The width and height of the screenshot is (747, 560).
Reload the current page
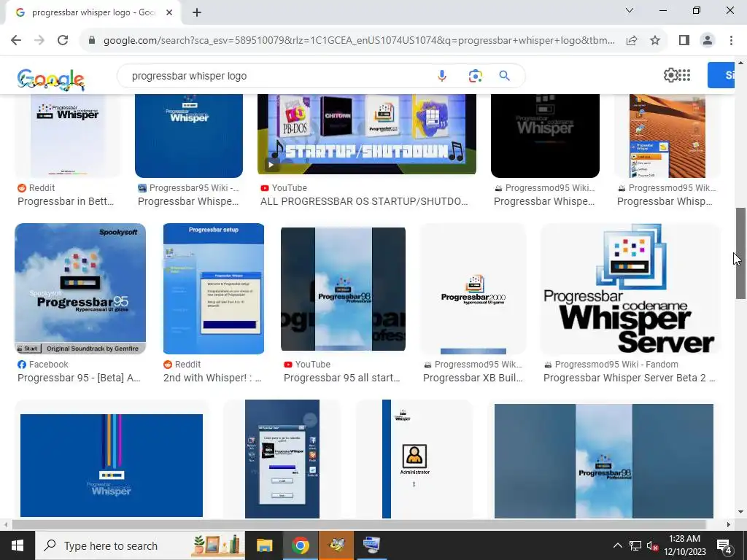coord(63,41)
